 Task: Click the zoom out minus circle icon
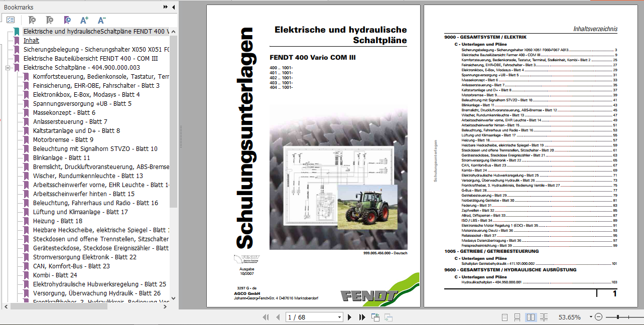point(598,317)
